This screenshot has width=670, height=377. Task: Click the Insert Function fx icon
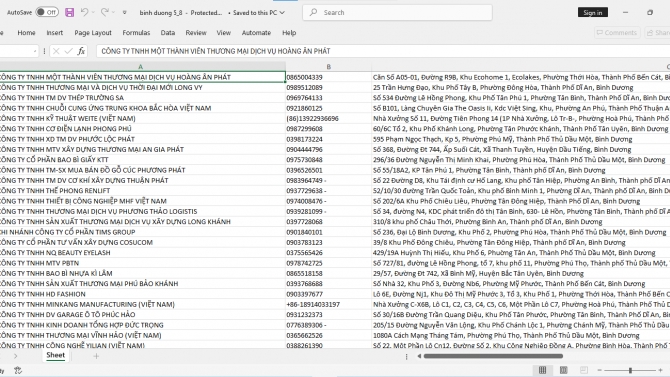click(x=81, y=51)
